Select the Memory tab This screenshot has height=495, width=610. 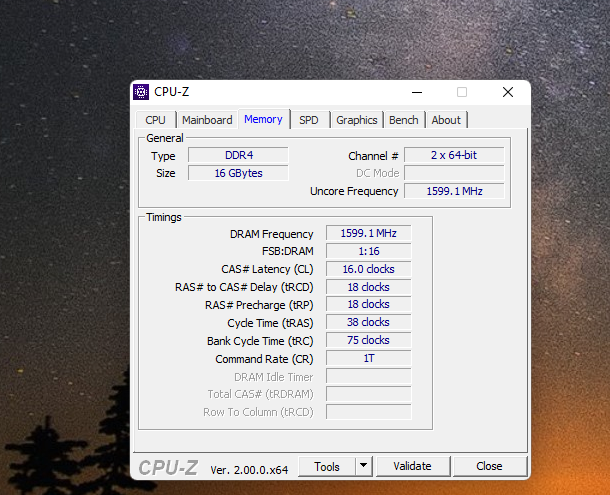pyautogui.click(x=263, y=119)
